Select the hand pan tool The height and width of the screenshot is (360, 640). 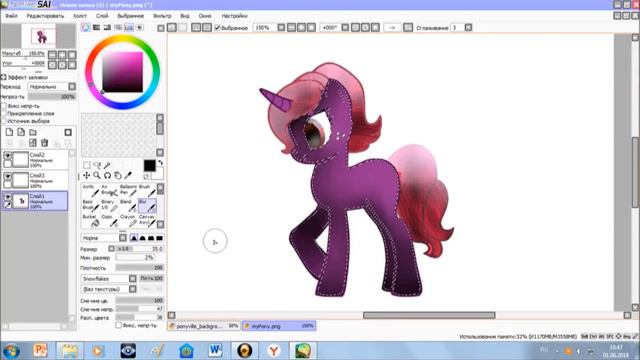118,176
